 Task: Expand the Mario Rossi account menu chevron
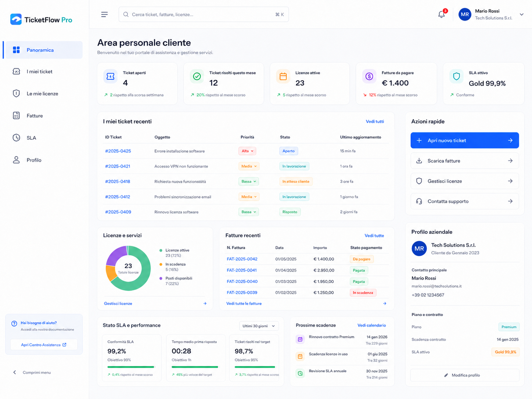coord(521,15)
